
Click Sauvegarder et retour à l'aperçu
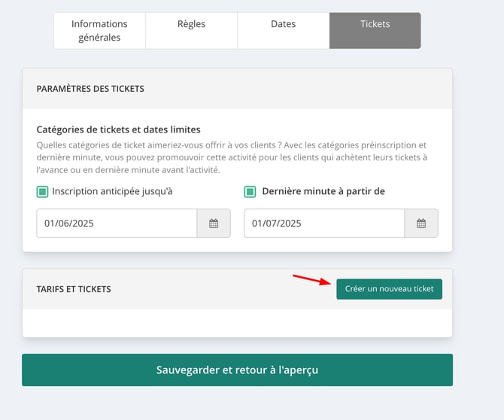click(x=237, y=370)
